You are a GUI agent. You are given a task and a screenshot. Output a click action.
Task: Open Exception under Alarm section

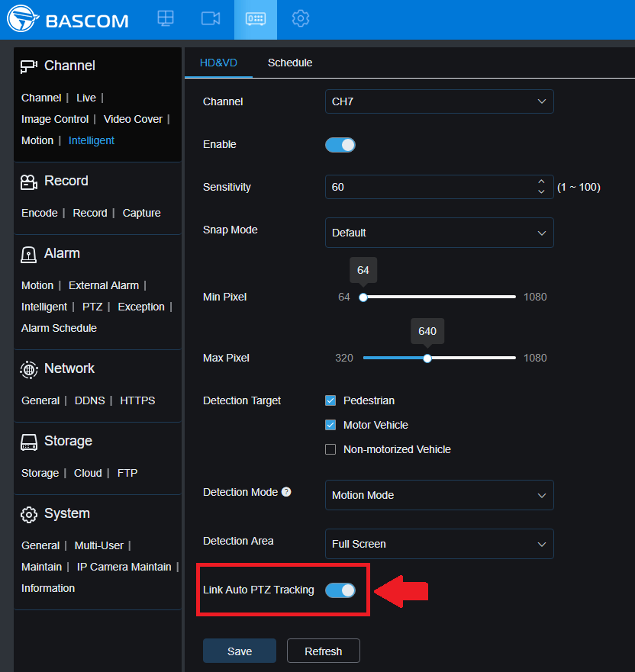pyautogui.click(x=141, y=307)
